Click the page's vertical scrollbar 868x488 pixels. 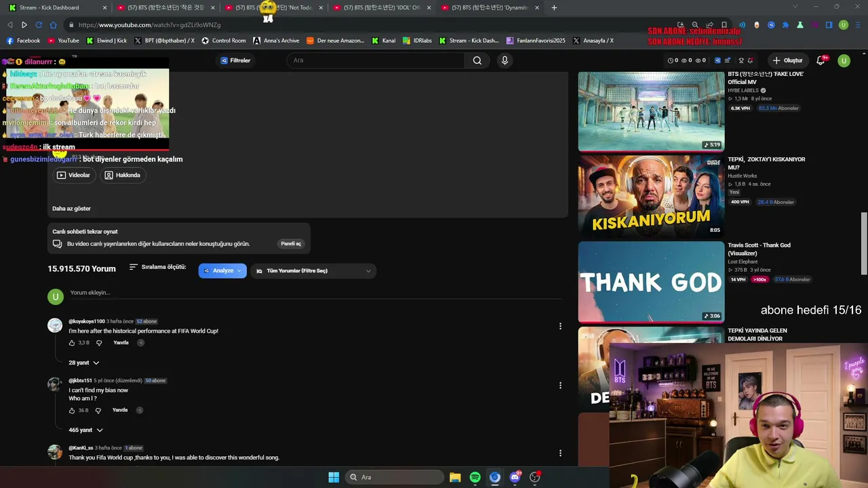click(x=864, y=244)
